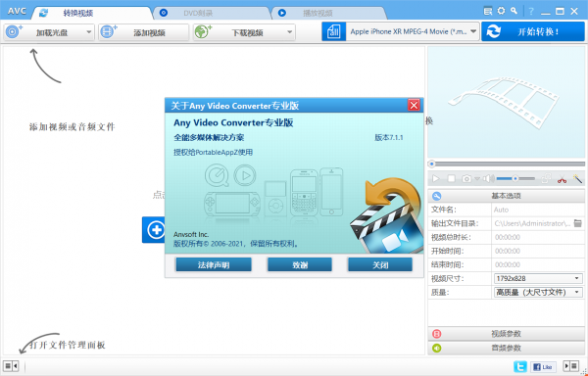Open the output list icon in title bar

coord(487,11)
